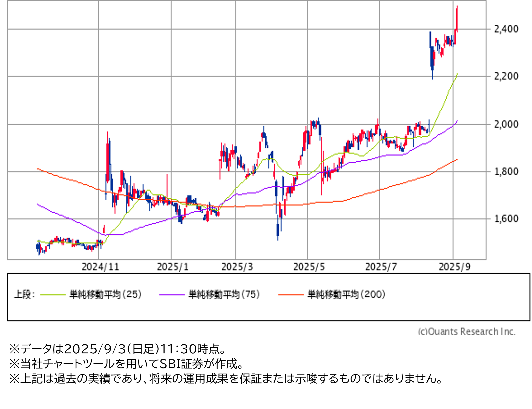Click the green 25-day moving average legend line
Image resolution: width=532 pixels, height=409 pixels.
53,295
